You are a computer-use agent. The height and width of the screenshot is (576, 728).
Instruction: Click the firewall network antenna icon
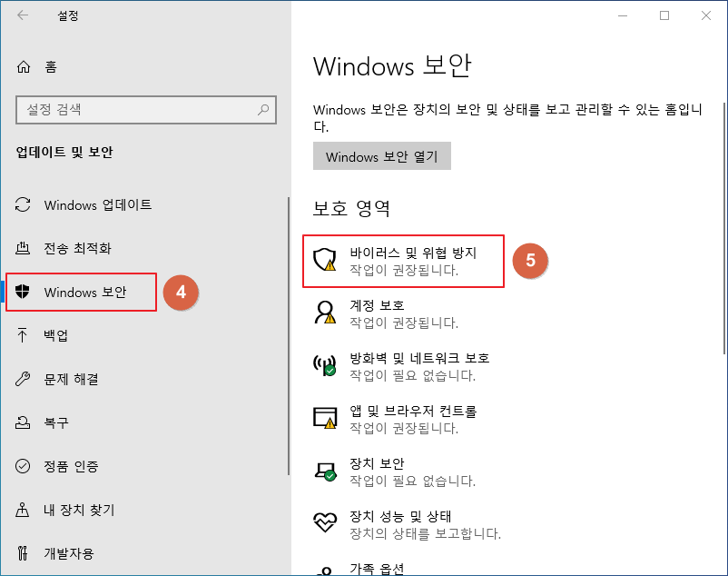(325, 365)
